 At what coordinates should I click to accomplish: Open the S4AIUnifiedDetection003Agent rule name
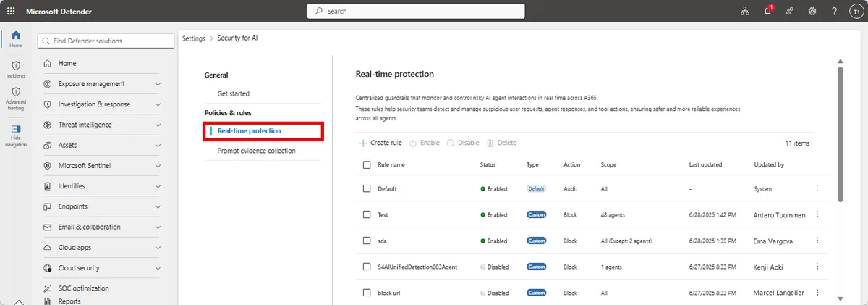tap(417, 267)
